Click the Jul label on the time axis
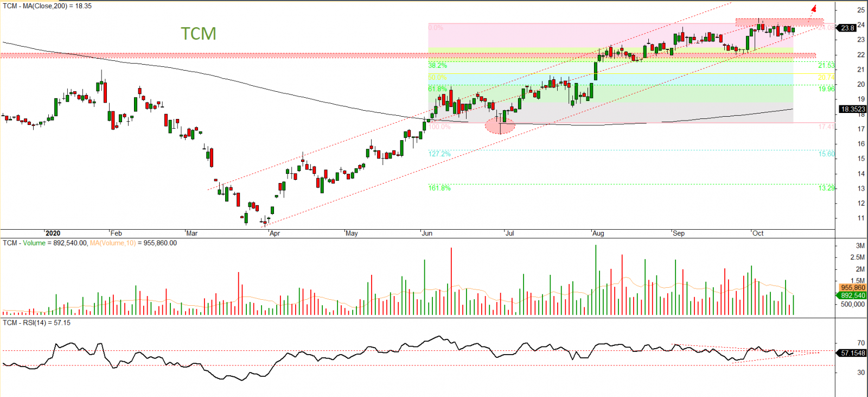Screen dimensions: 868x397 pos(509,233)
